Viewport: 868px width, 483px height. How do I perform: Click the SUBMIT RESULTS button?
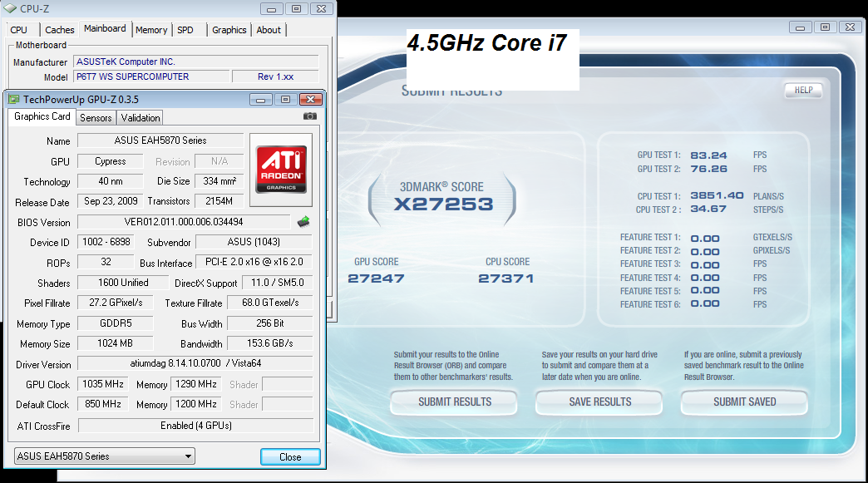point(455,402)
